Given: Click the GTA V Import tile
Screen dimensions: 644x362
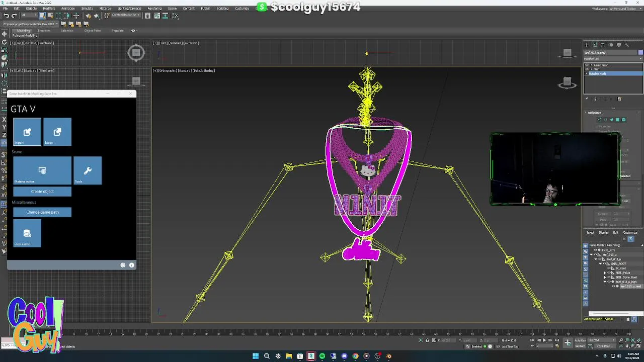Looking at the screenshot, I should point(27,132).
